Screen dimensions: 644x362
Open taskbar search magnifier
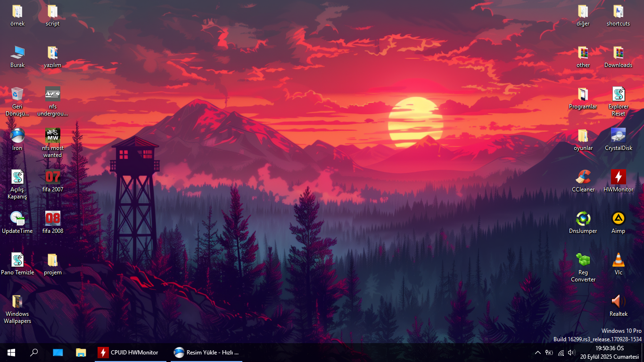[34, 353]
